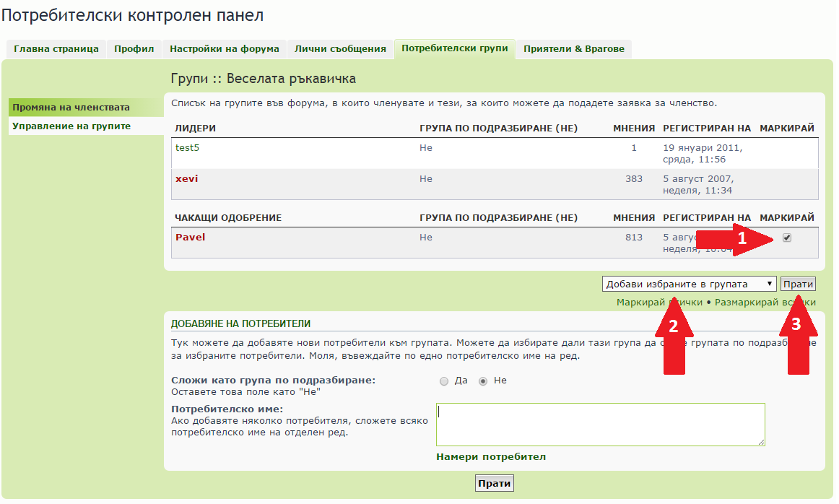The width and height of the screenshot is (839, 504).
Task: Open leader xevi's profile link
Action: (186, 179)
